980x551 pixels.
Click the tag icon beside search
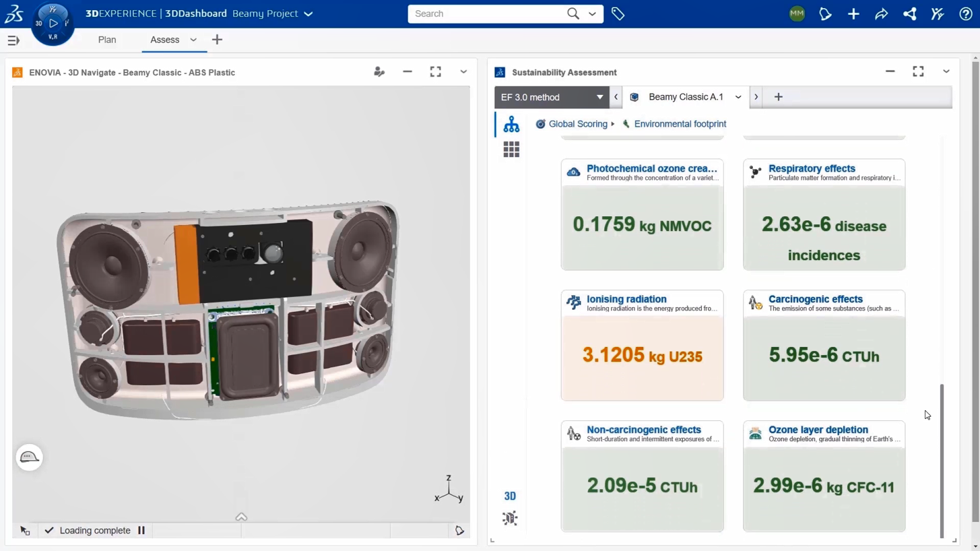click(x=618, y=13)
